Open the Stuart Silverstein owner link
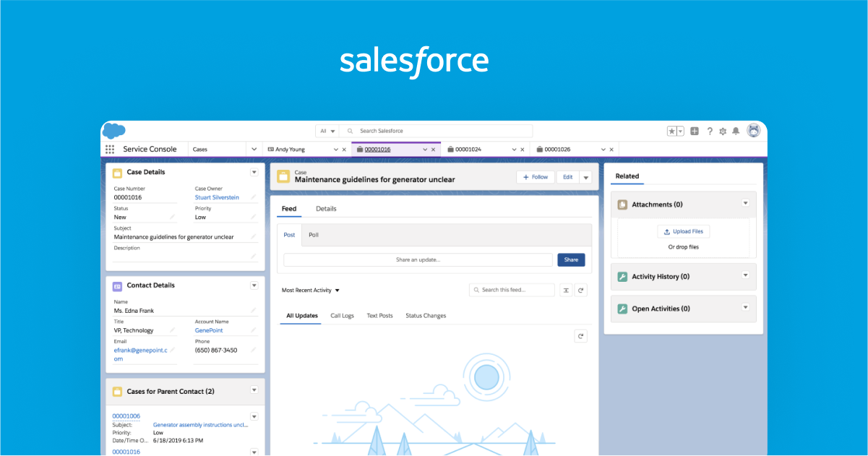 point(217,197)
